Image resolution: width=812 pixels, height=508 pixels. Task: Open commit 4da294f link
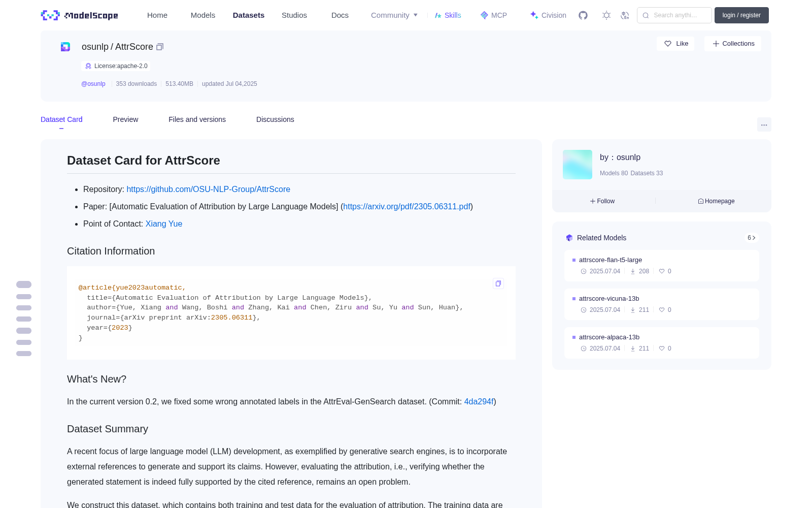pyautogui.click(x=479, y=401)
